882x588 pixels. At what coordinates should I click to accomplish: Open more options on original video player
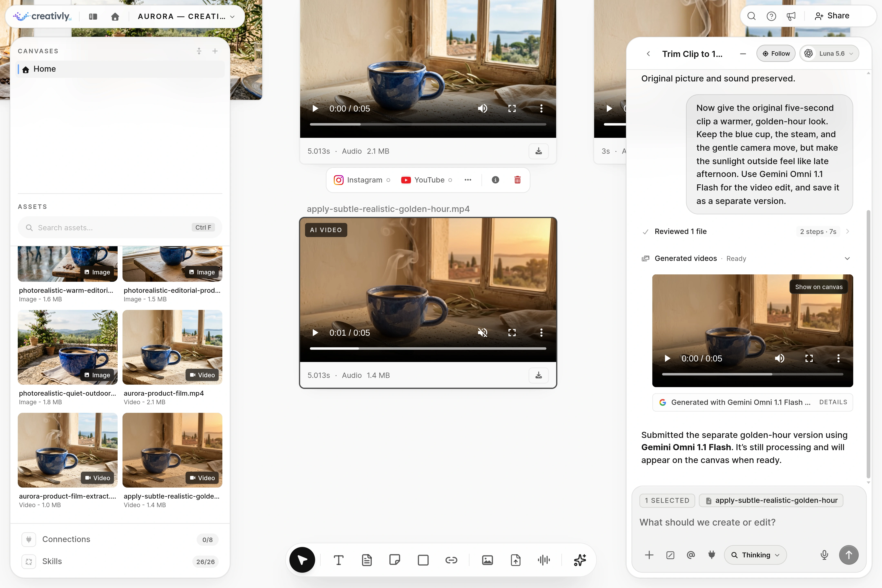click(x=541, y=108)
